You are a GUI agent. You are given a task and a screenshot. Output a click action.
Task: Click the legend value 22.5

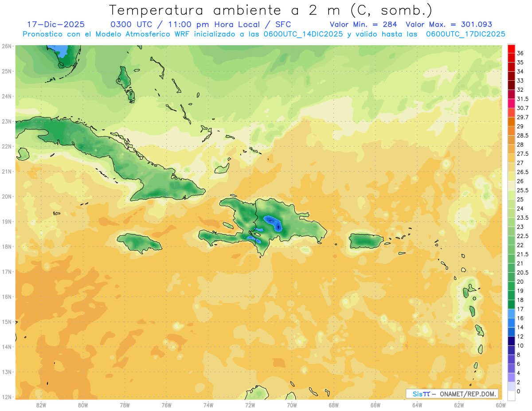[522, 236]
